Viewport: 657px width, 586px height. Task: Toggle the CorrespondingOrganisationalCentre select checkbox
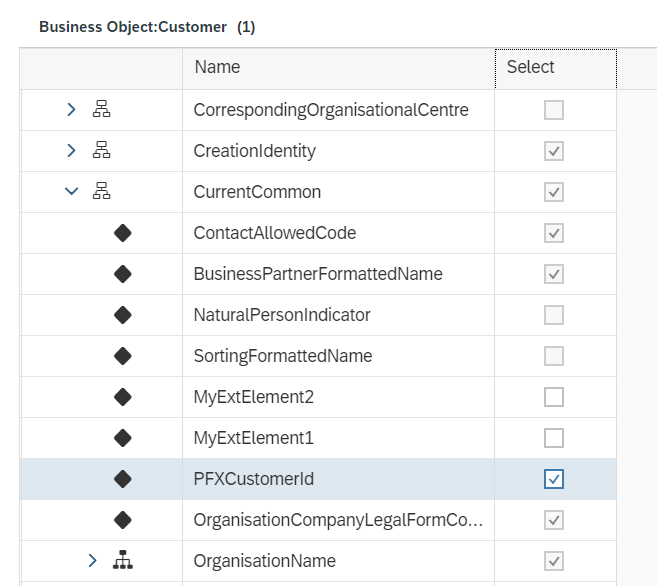pos(554,110)
